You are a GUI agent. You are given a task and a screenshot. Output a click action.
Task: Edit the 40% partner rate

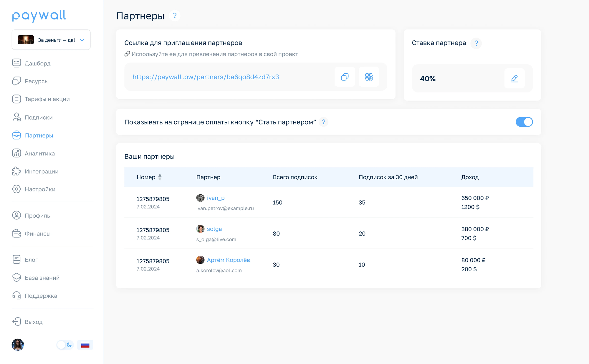(x=514, y=78)
